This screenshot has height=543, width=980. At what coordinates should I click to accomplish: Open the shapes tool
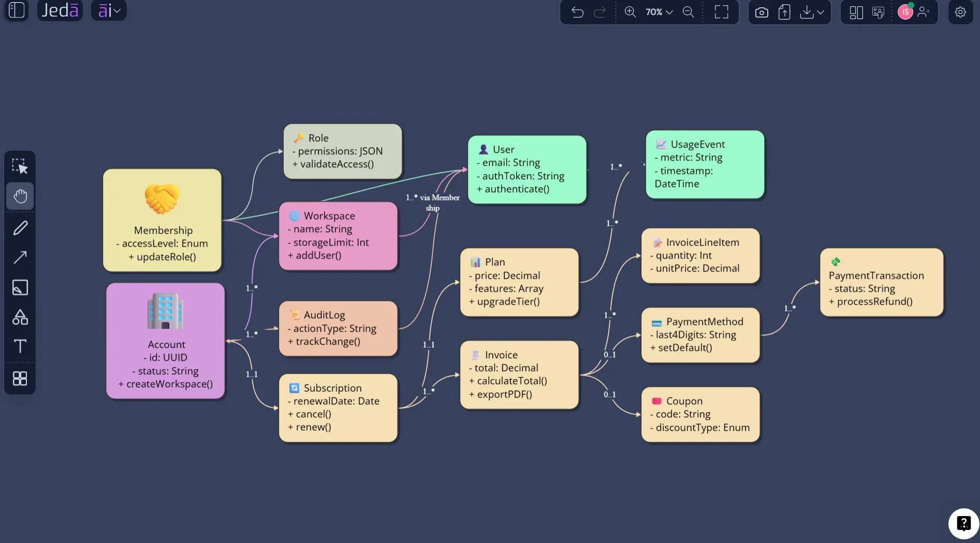click(x=20, y=317)
